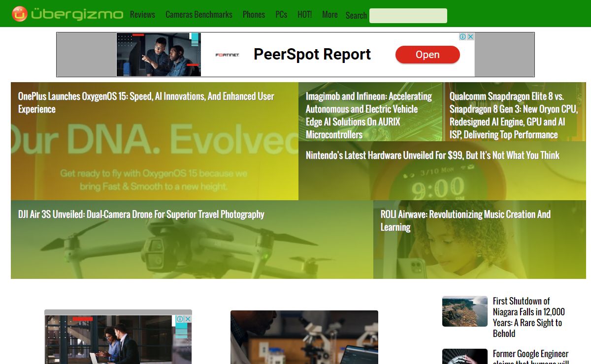This screenshot has width=591, height=364.
Task: Open Imagimob and Infineon article
Action: (x=369, y=115)
